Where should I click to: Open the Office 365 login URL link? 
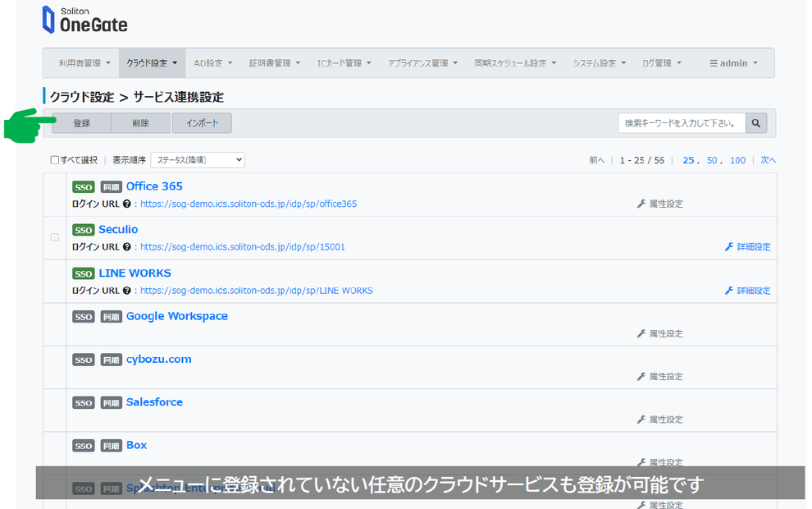pyautogui.click(x=249, y=204)
